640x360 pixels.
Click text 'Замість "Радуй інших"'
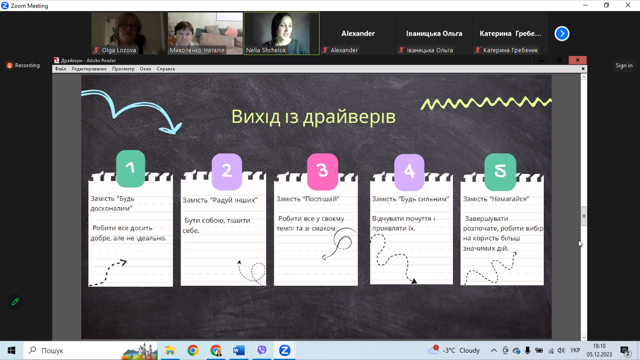[x=220, y=200]
